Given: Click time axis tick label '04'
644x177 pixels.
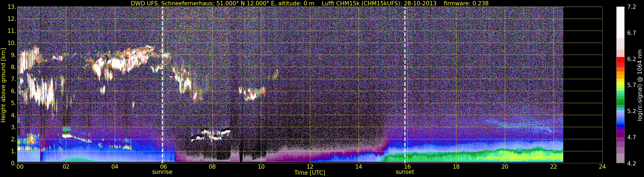Looking at the screenshot, I should click(x=115, y=167).
